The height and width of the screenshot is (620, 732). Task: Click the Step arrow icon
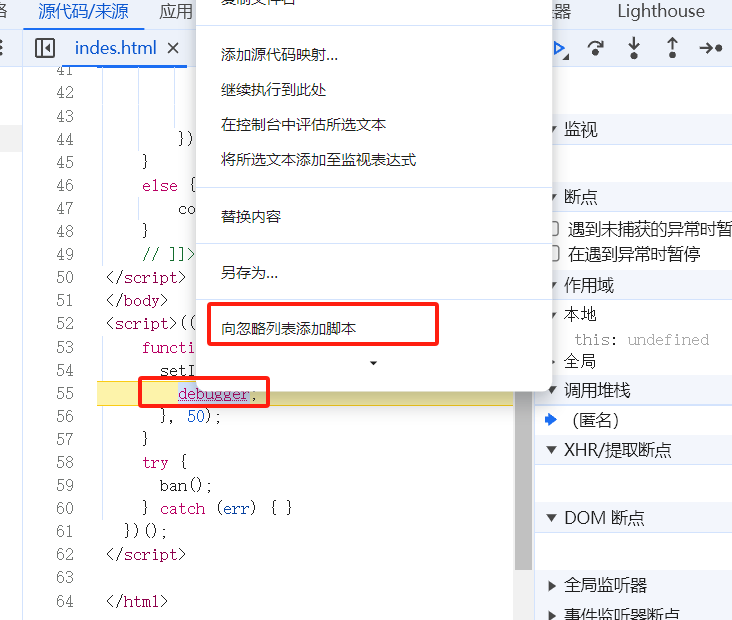[711, 48]
